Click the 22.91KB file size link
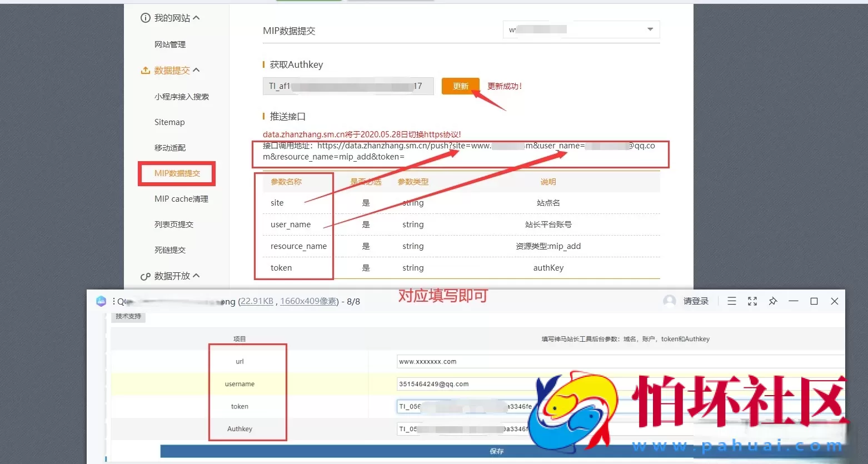This screenshot has height=464, width=868. [x=256, y=301]
